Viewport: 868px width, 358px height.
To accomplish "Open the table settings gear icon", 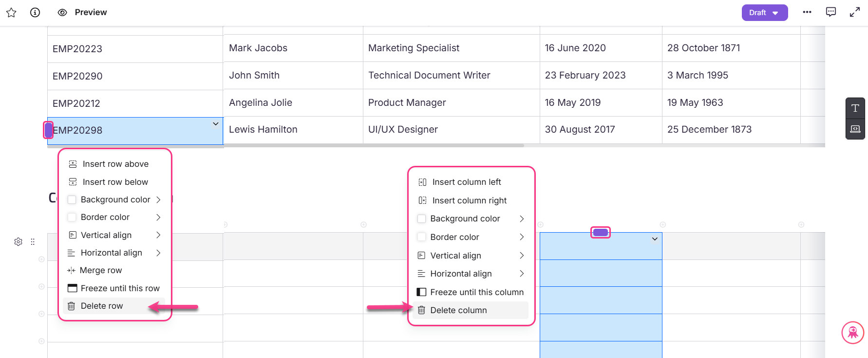I will tap(19, 242).
